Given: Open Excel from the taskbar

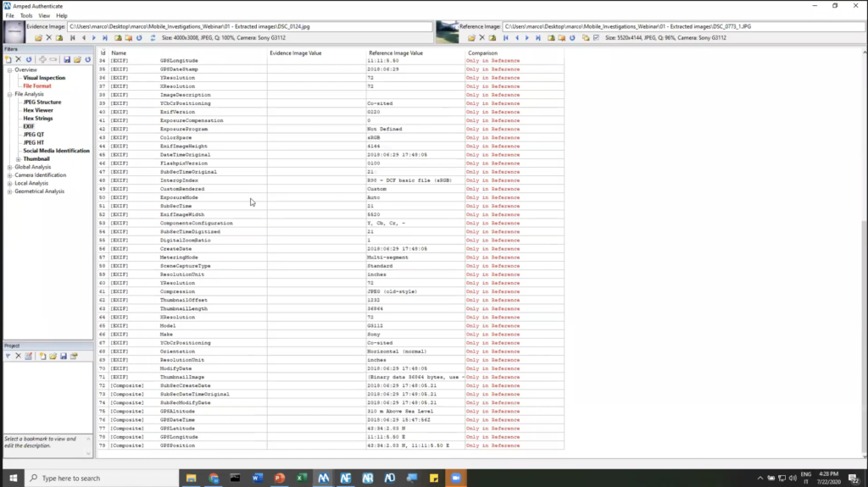Looking at the screenshot, I should point(302,479).
